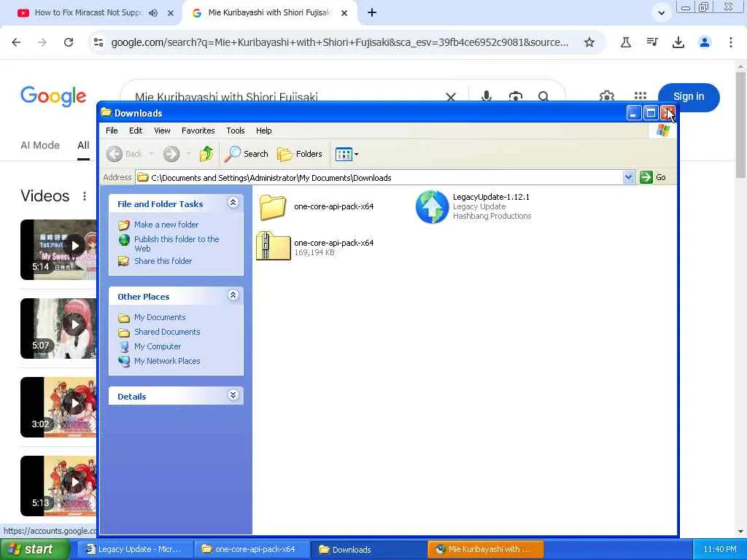Click Chrome's back arrow
The image size is (747, 560).
pyautogui.click(x=16, y=42)
